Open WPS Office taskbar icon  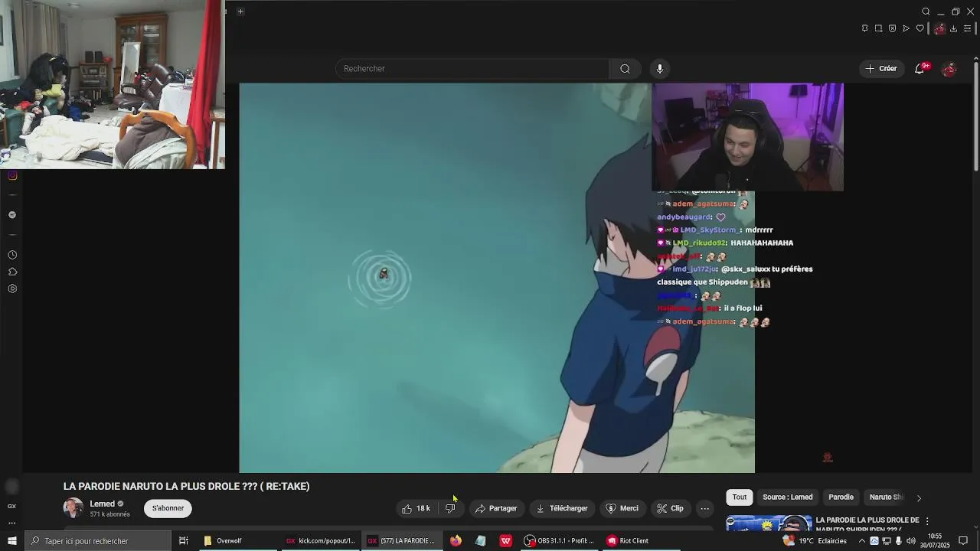pyautogui.click(x=505, y=541)
